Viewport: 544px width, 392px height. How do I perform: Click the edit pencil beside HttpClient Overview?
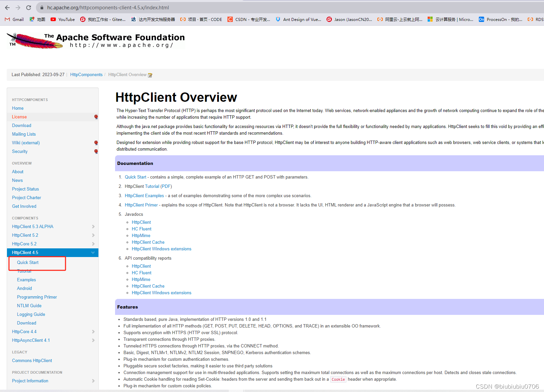150,75
